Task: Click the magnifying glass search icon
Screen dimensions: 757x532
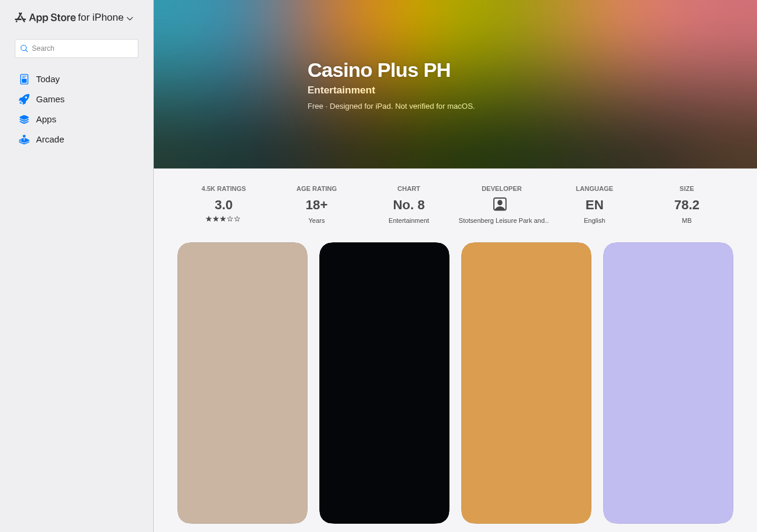Action: click(x=24, y=48)
